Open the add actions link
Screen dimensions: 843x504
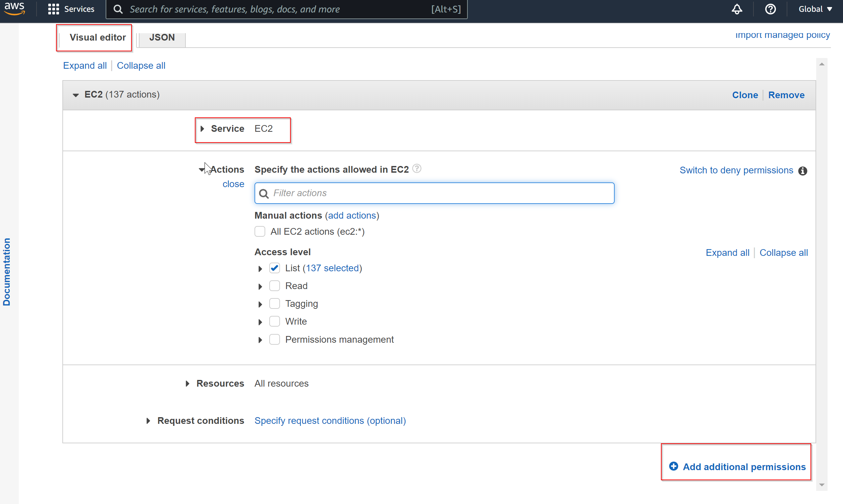(352, 216)
